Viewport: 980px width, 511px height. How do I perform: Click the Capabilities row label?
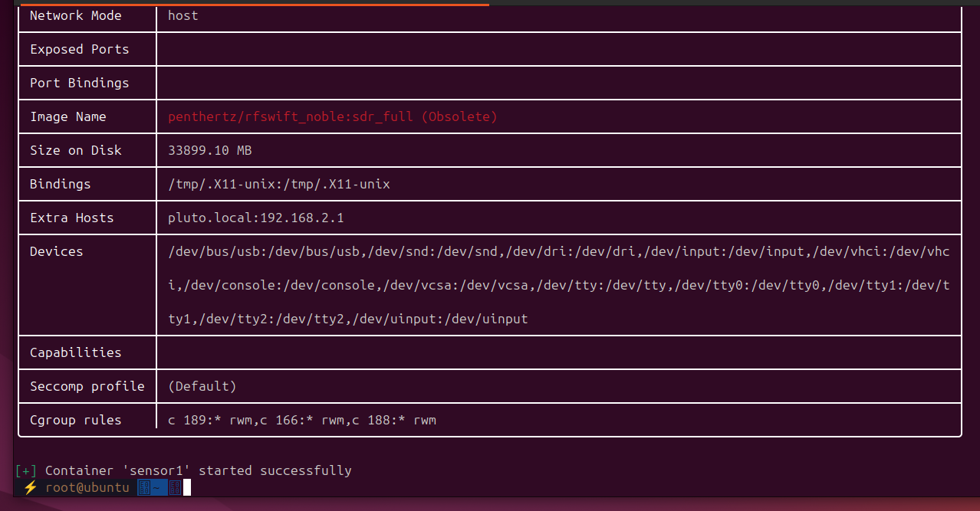(x=75, y=352)
